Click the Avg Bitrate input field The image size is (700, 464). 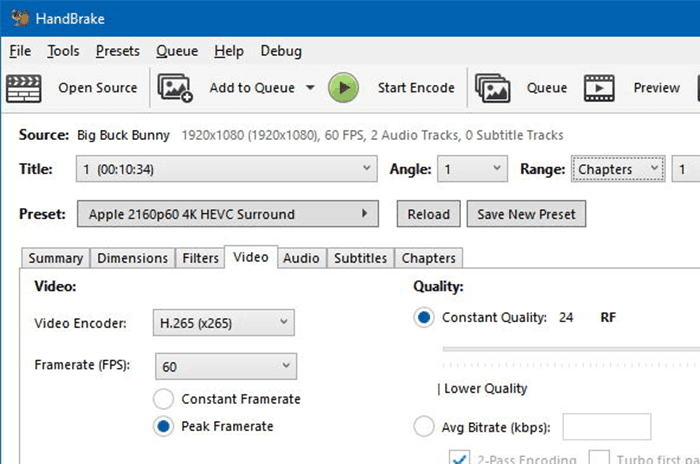pyautogui.click(x=606, y=428)
